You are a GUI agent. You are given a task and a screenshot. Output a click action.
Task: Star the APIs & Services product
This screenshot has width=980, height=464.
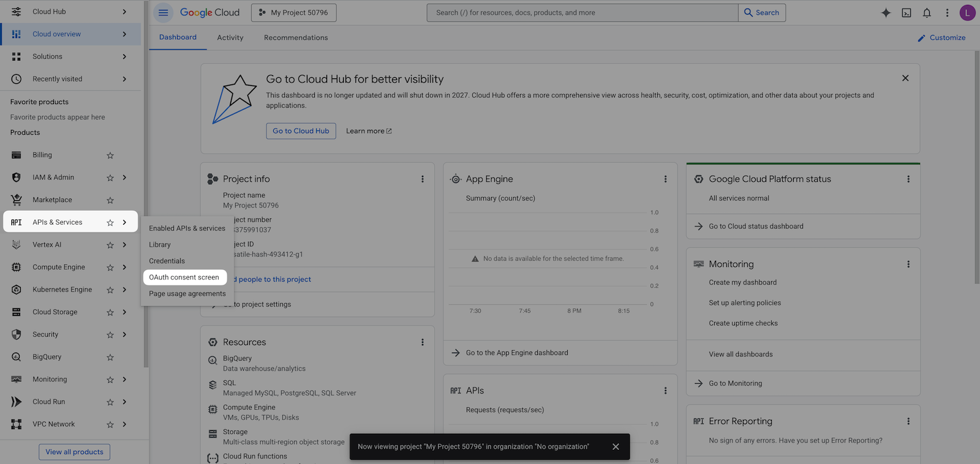pyautogui.click(x=110, y=223)
